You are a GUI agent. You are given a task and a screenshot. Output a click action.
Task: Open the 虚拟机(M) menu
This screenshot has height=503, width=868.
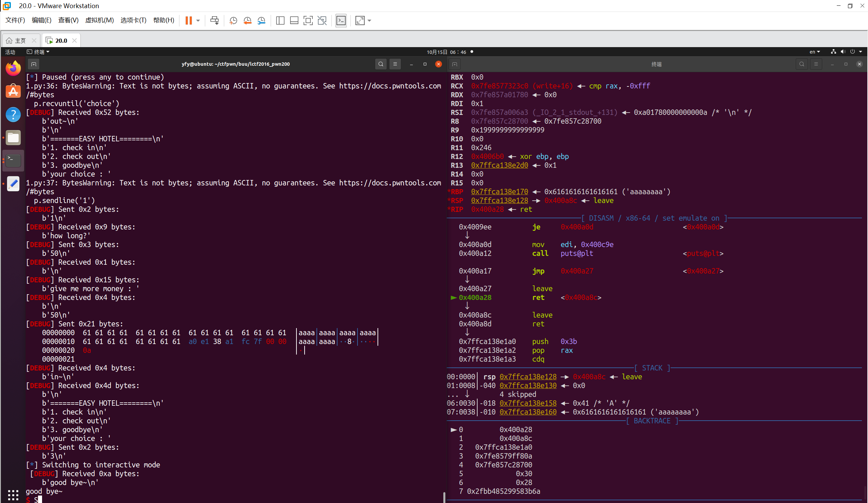click(x=99, y=20)
